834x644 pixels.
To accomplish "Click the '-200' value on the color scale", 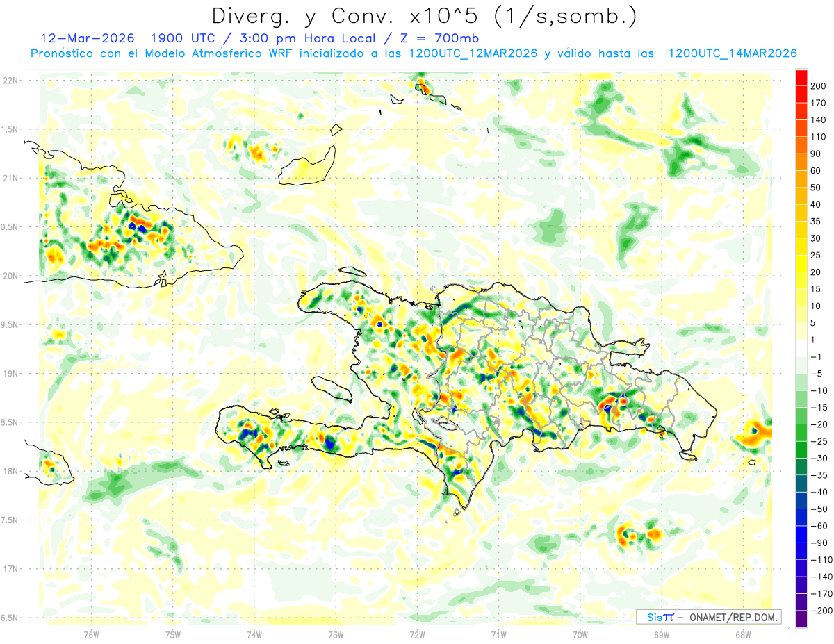I will pos(821,611).
